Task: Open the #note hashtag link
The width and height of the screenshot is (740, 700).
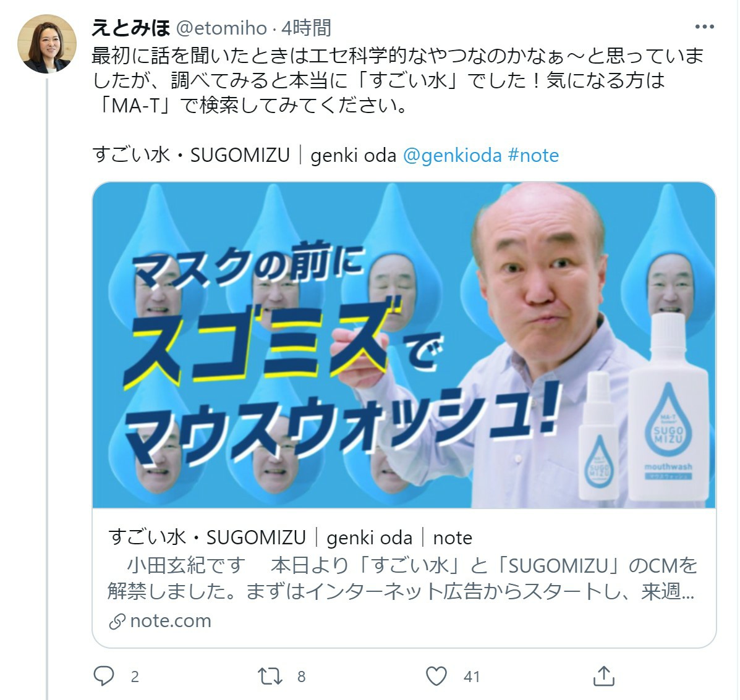Action: coord(534,155)
